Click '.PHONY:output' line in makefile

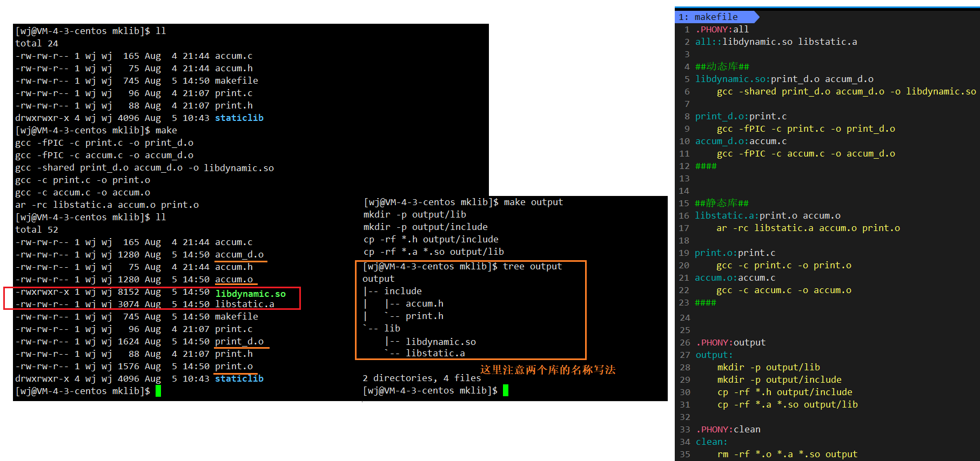pyautogui.click(x=730, y=342)
